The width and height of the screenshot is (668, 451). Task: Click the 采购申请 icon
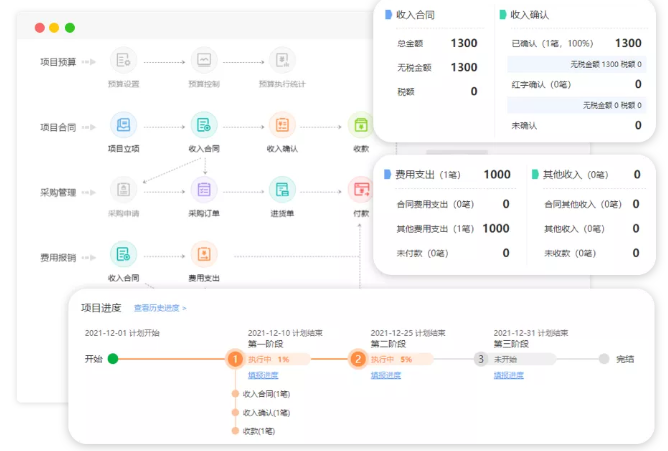124,190
